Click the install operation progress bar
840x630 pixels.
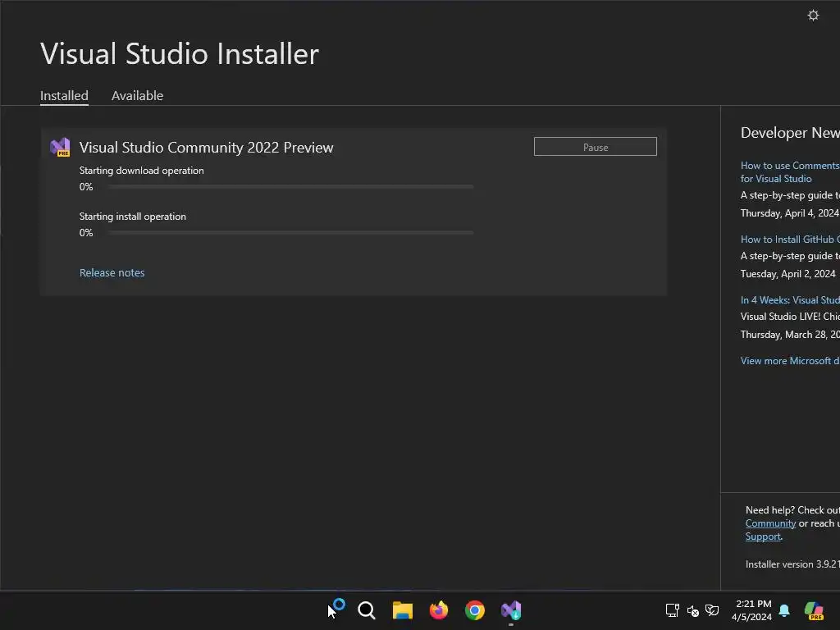(x=290, y=233)
